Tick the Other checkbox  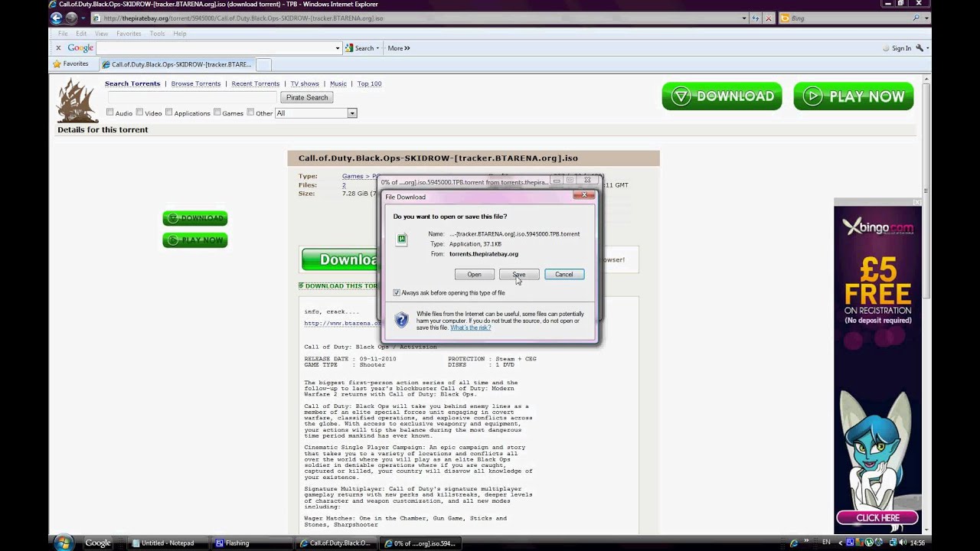point(250,112)
